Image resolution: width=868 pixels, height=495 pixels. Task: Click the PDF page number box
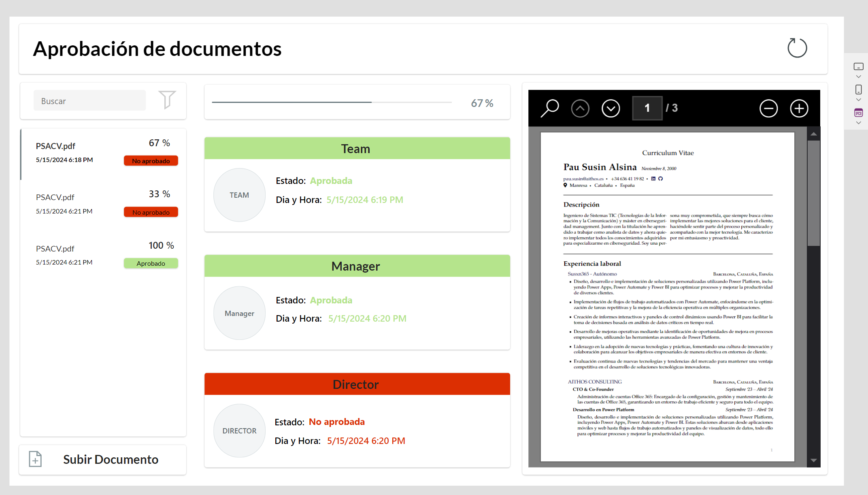click(x=647, y=108)
